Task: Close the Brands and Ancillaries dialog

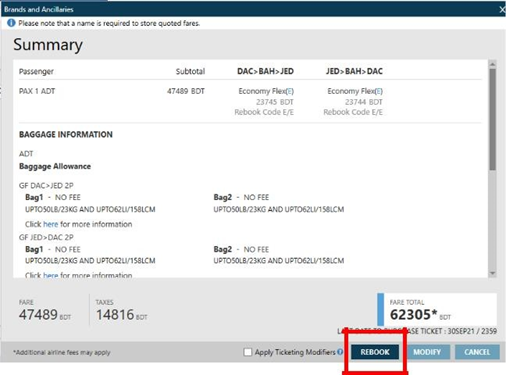Action: pos(502,9)
